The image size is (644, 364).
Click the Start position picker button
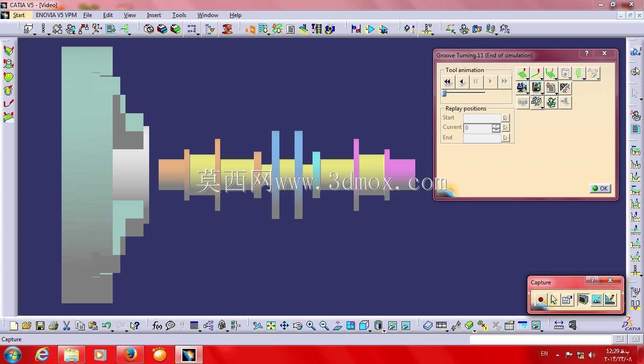coord(505,118)
